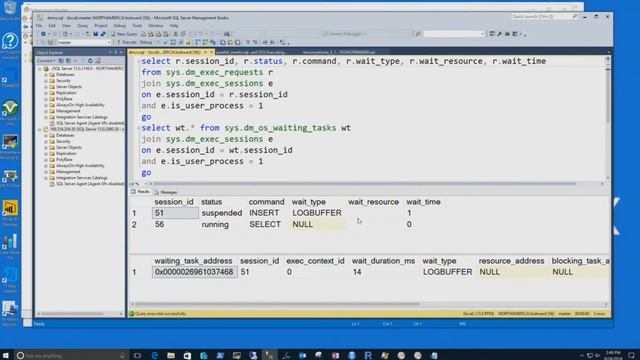Open the Query menu
Screen dimensions: 640x360
tap(82, 26)
